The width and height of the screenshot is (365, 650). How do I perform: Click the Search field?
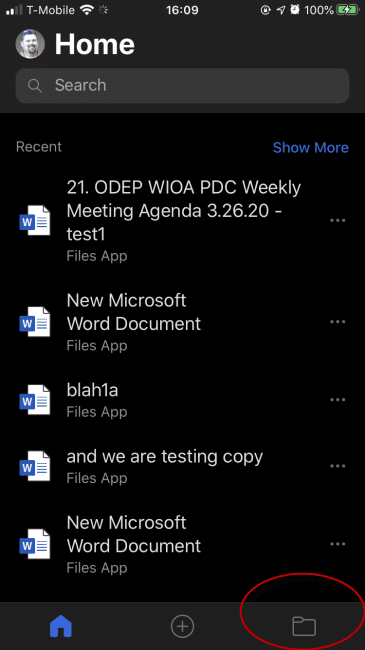[182, 86]
